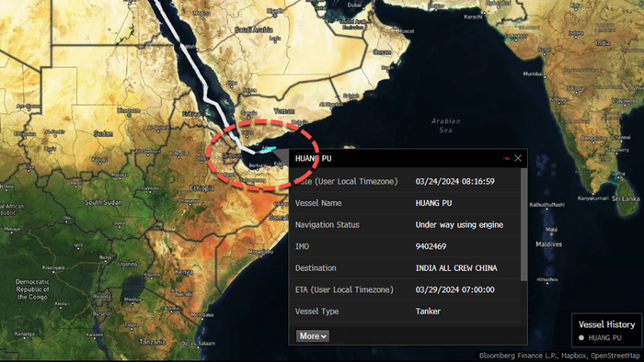Pin the HUANG PU info popup
644x362 pixels.
[x=506, y=158]
